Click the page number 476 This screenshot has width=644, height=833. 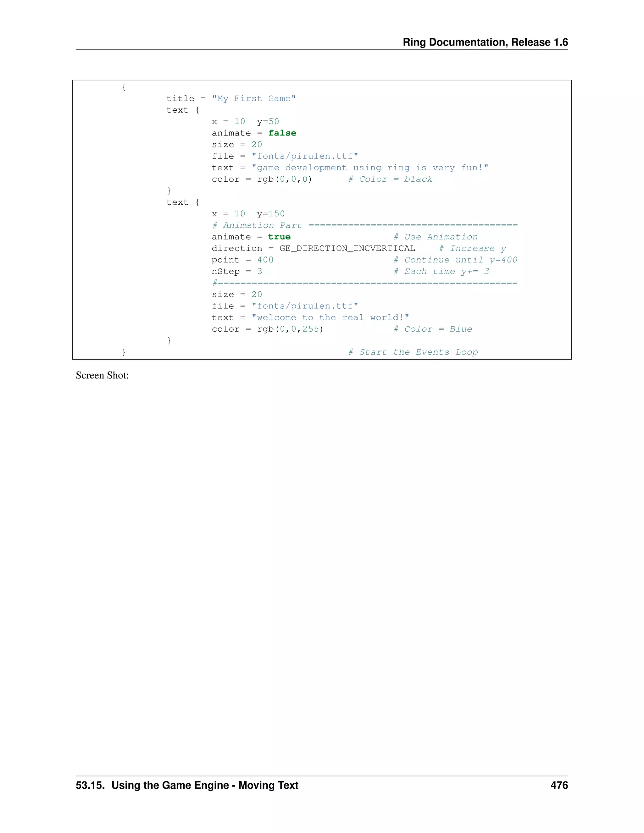559,785
